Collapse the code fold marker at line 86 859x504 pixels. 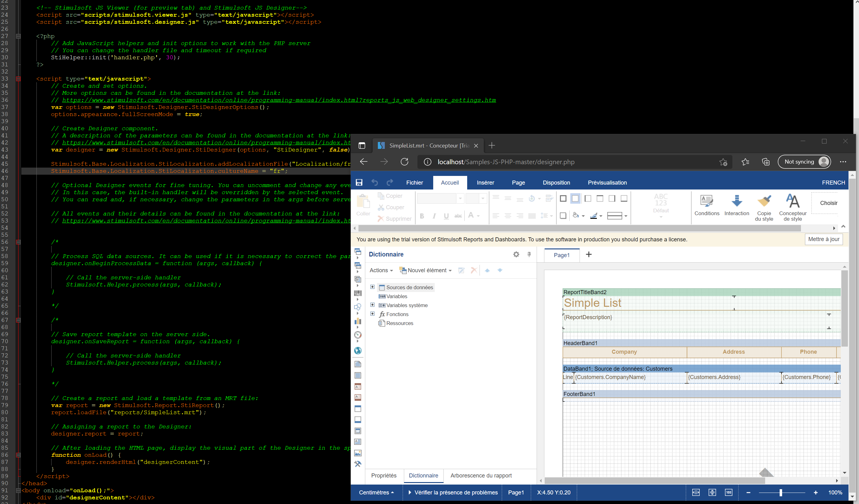pos(19,455)
